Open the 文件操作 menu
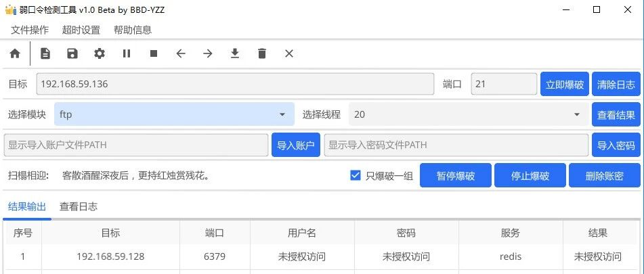The height and width of the screenshot is (274, 644). (x=30, y=30)
